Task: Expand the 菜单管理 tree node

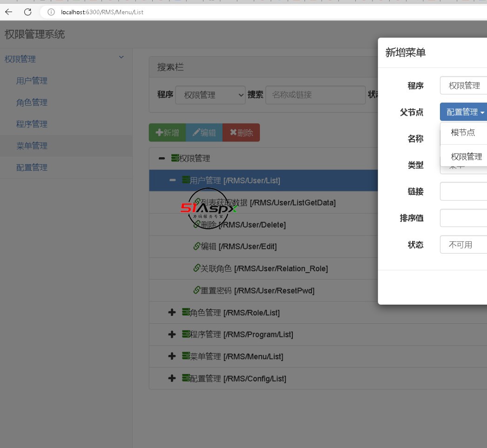Action: pos(172,356)
